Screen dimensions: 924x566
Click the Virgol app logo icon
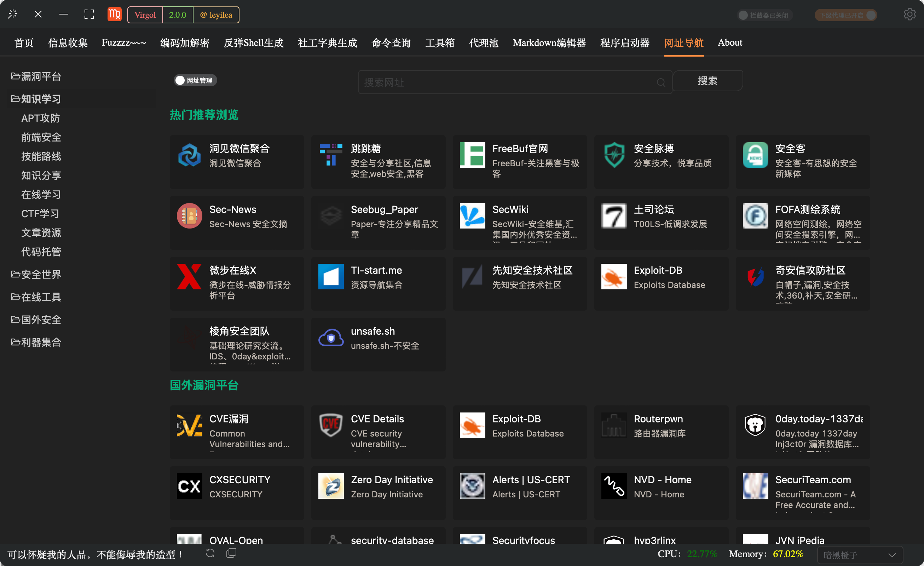[x=114, y=15]
